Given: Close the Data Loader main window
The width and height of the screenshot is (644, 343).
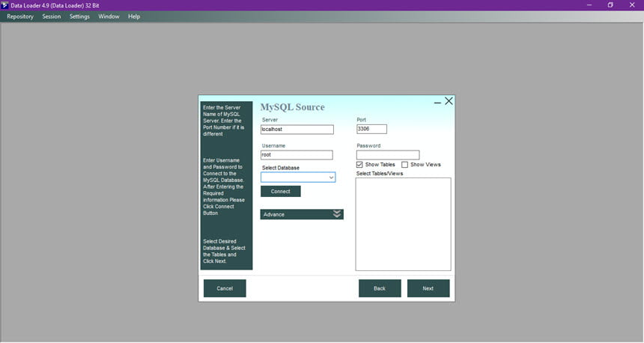Looking at the screenshot, I should [x=632, y=5].
